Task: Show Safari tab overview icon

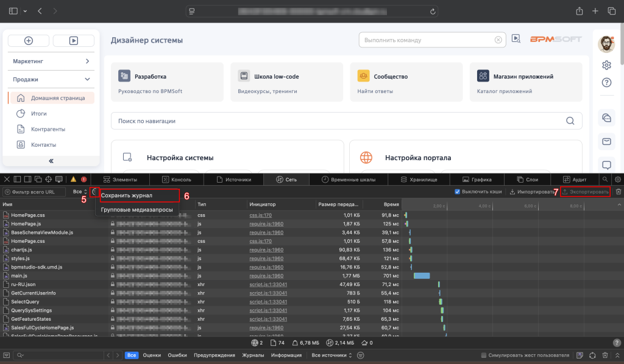Action: coord(612,11)
